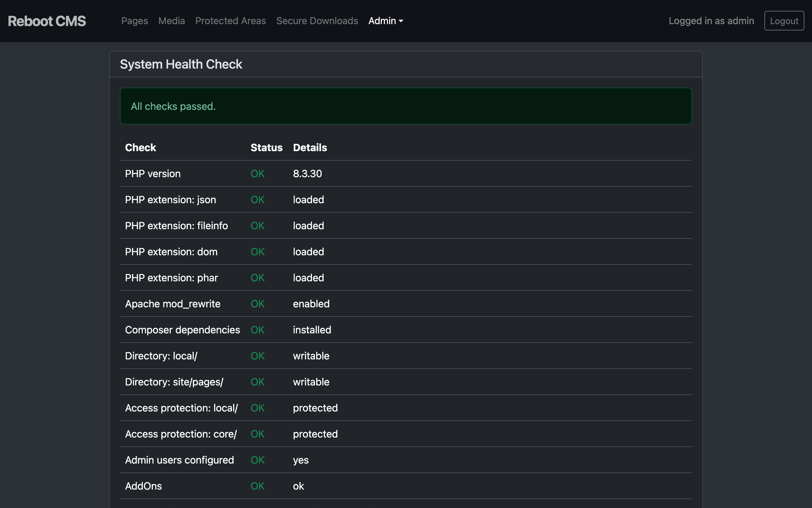Viewport: 812px width, 508px height.
Task: Select the 'Logged in as admin' text
Action: coord(711,21)
